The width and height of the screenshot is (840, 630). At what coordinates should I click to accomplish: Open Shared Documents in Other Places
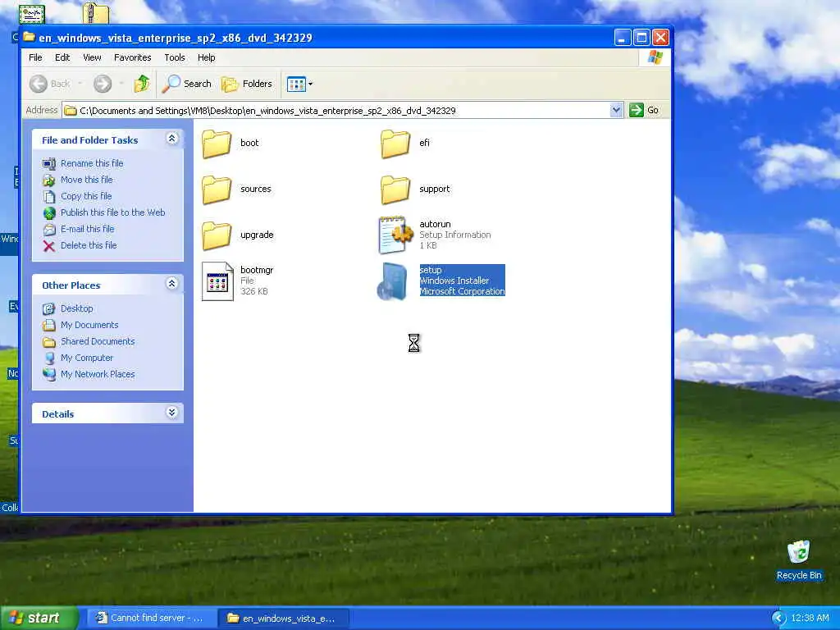(98, 341)
